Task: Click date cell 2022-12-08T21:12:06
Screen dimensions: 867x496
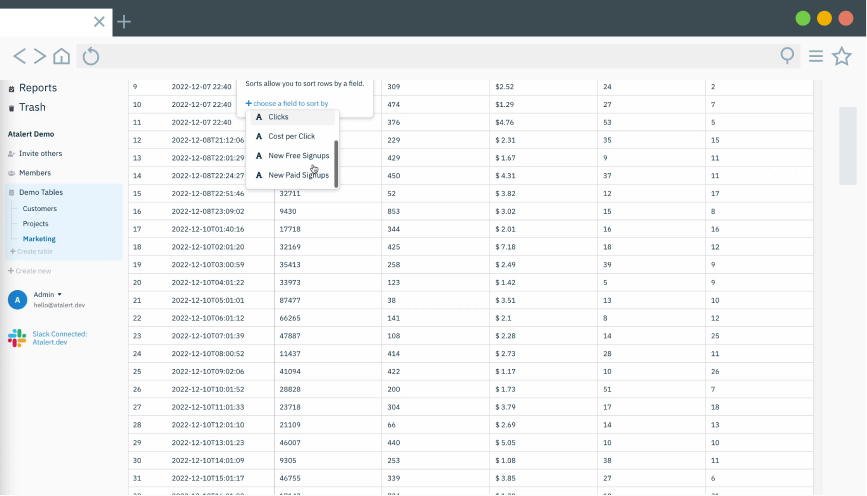Action: (208, 140)
